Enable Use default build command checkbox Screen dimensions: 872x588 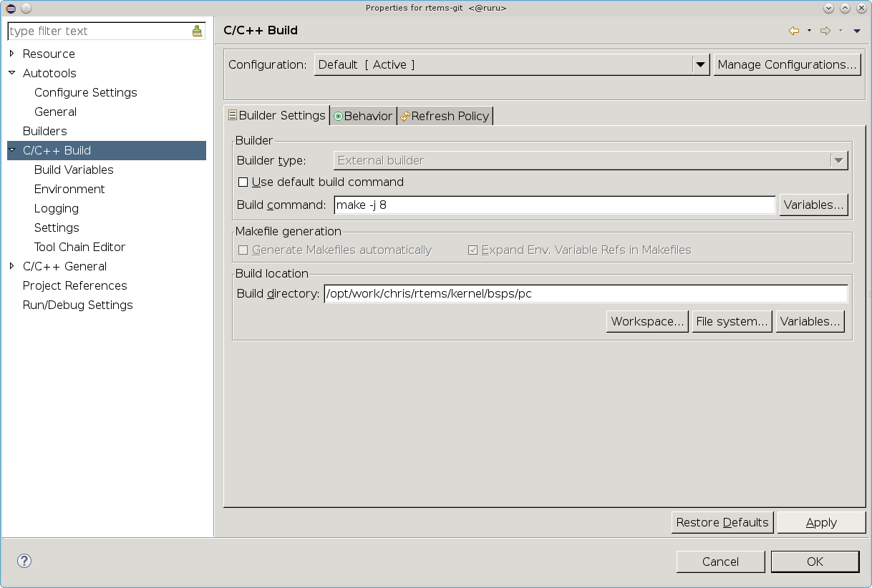pyautogui.click(x=243, y=182)
